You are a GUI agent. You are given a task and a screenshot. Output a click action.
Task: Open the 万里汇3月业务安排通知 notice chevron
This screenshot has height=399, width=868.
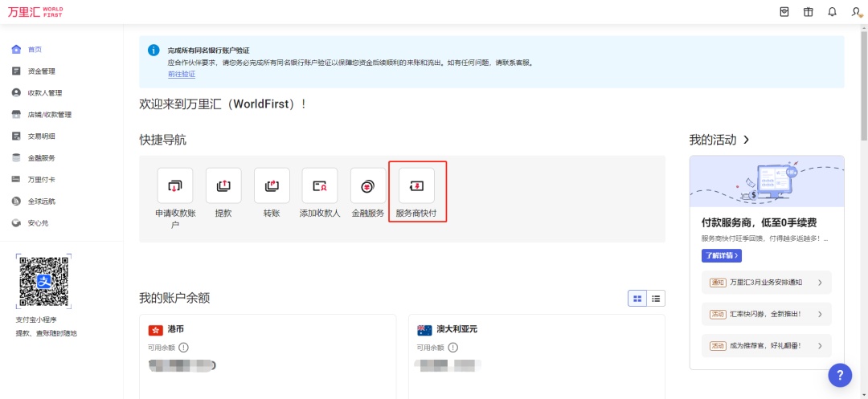[x=820, y=283]
